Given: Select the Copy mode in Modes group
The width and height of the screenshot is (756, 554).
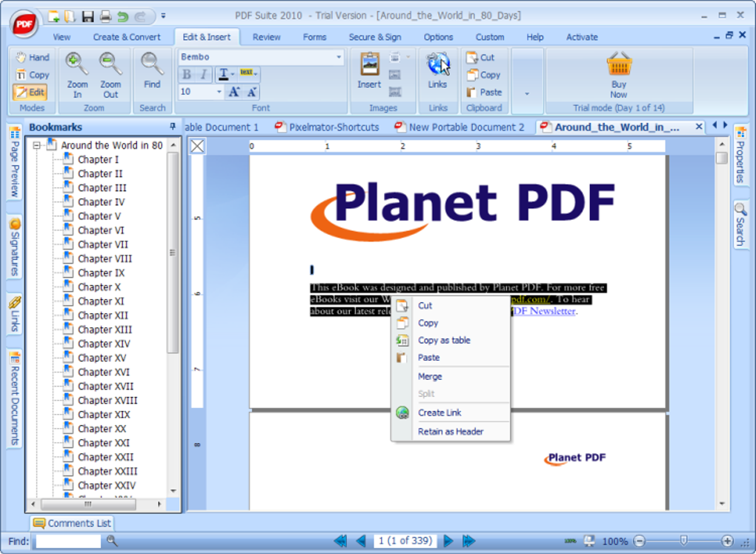Looking at the screenshot, I should point(33,75).
